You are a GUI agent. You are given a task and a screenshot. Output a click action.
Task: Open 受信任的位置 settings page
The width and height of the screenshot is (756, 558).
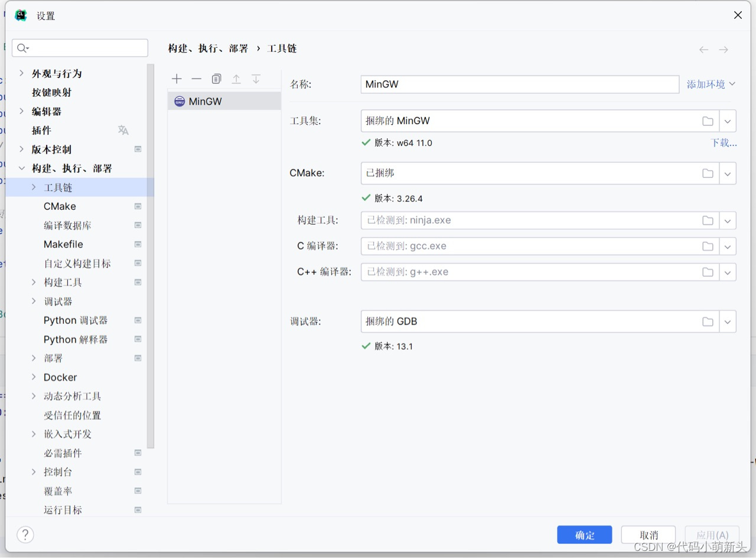click(x=72, y=415)
